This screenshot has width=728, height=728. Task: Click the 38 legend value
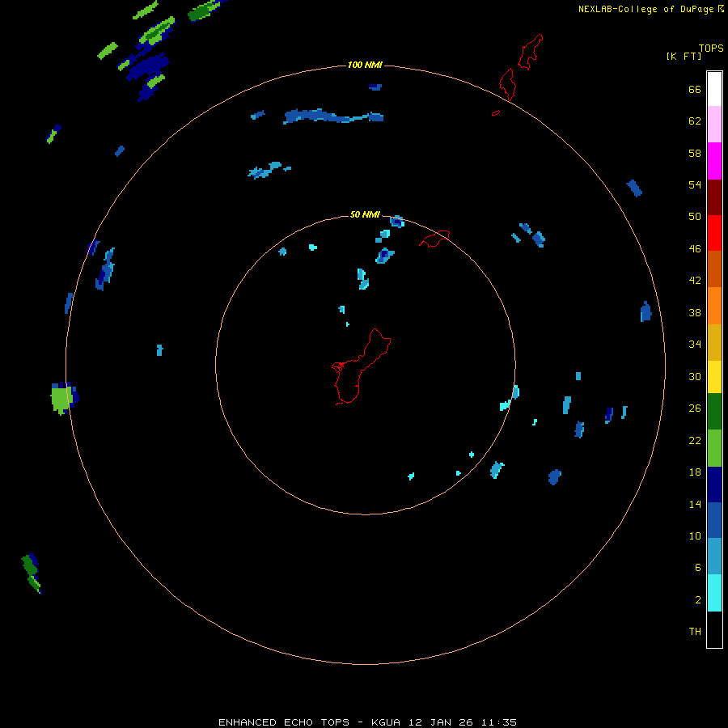pos(695,312)
